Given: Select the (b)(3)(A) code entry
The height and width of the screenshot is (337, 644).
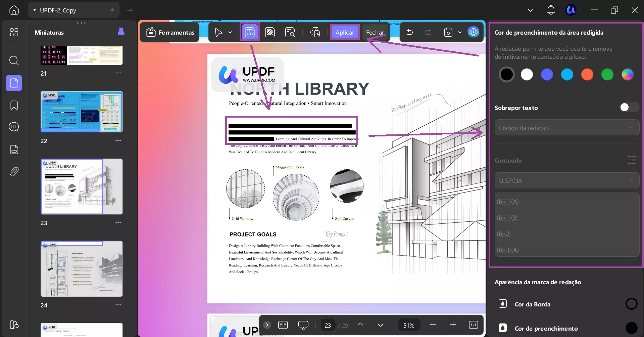Looking at the screenshot, I should pyautogui.click(x=567, y=250).
